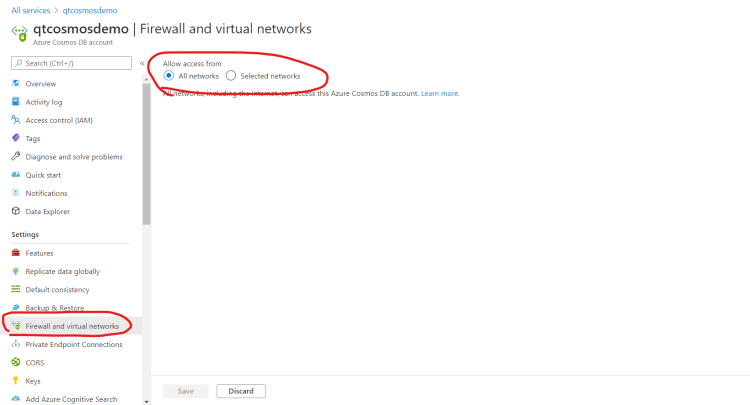
Task: Click the Backup & Restore icon
Action: 16,307
